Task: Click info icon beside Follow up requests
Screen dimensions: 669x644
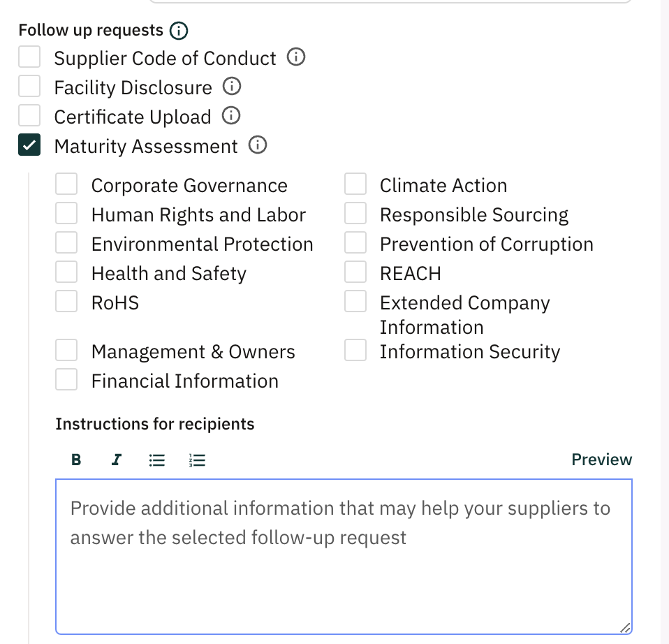Action: click(x=179, y=31)
